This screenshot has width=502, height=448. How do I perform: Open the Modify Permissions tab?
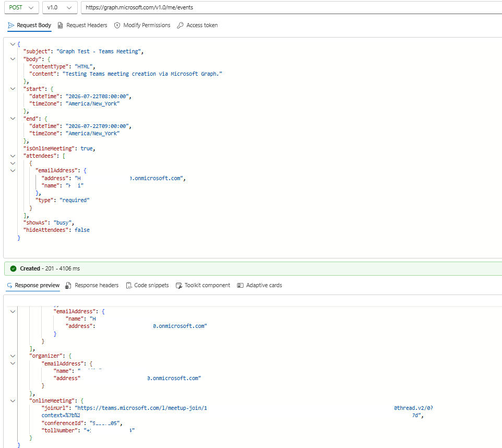pos(142,25)
